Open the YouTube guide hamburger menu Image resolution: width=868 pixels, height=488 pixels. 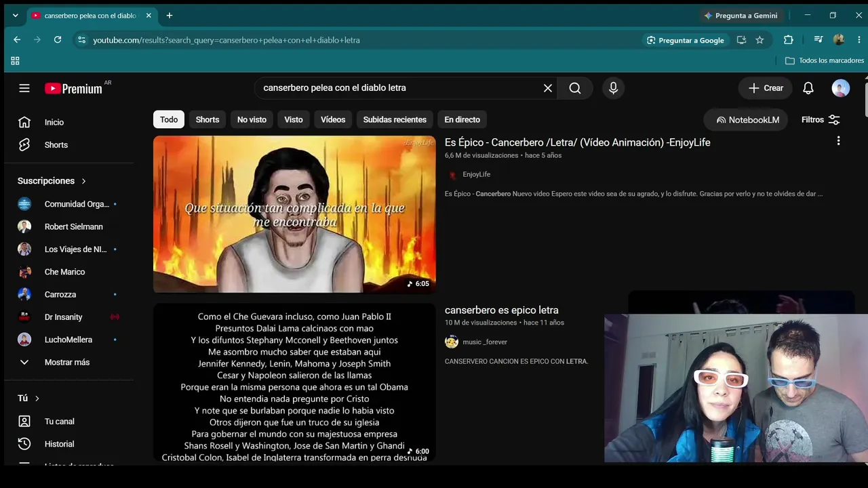point(24,88)
